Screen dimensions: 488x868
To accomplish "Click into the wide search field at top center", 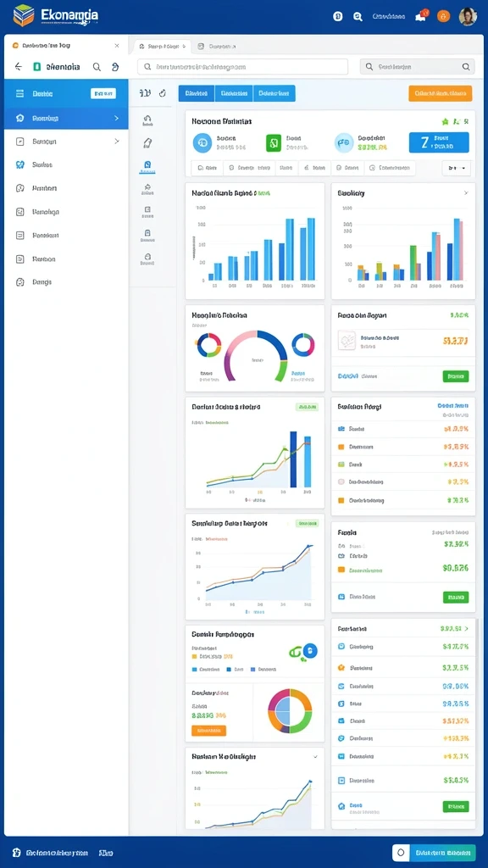I will coord(243,67).
